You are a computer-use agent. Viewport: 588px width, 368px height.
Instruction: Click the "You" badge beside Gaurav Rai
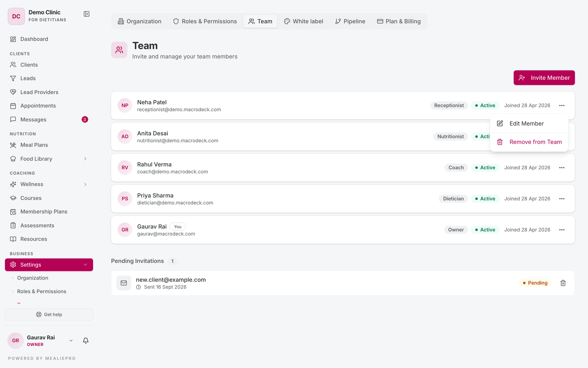pos(178,227)
